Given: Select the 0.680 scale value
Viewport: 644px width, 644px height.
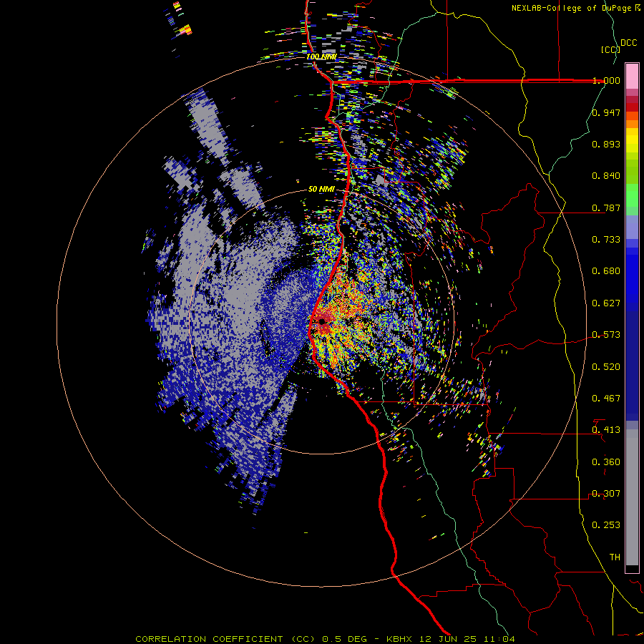Looking at the screenshot, I should [x=606, y=271].
